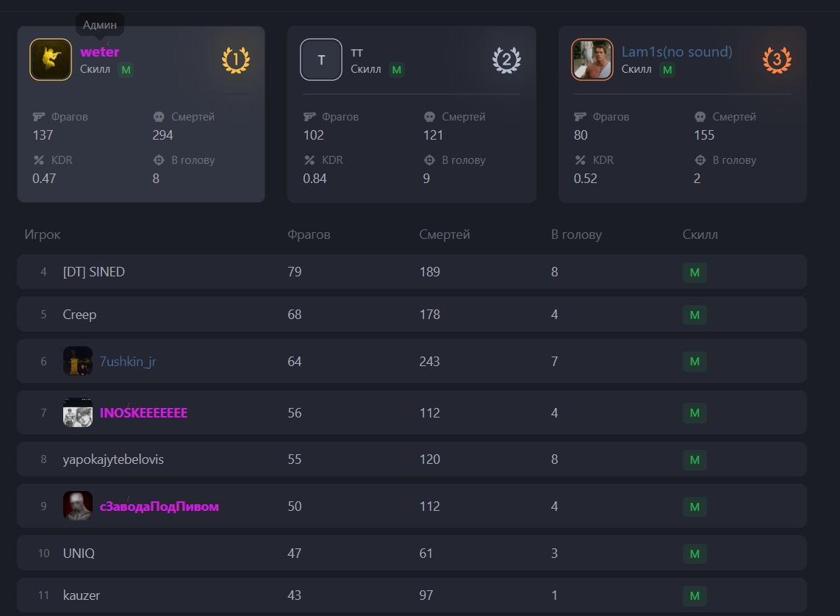
Task: Click the 97 deaths cell for kauzer
Action: point(426,595)
